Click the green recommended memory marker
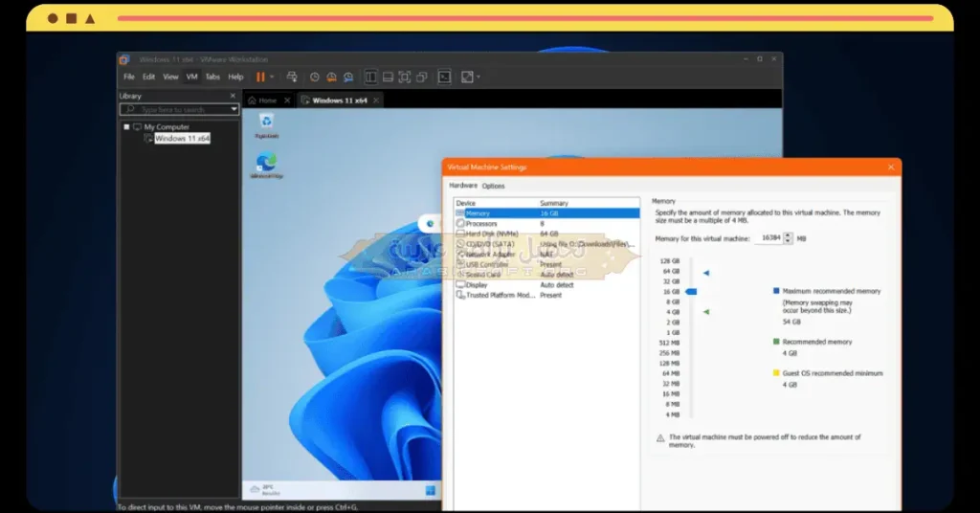The width and height of the screenshot is (980, 513). coord(706,312)
